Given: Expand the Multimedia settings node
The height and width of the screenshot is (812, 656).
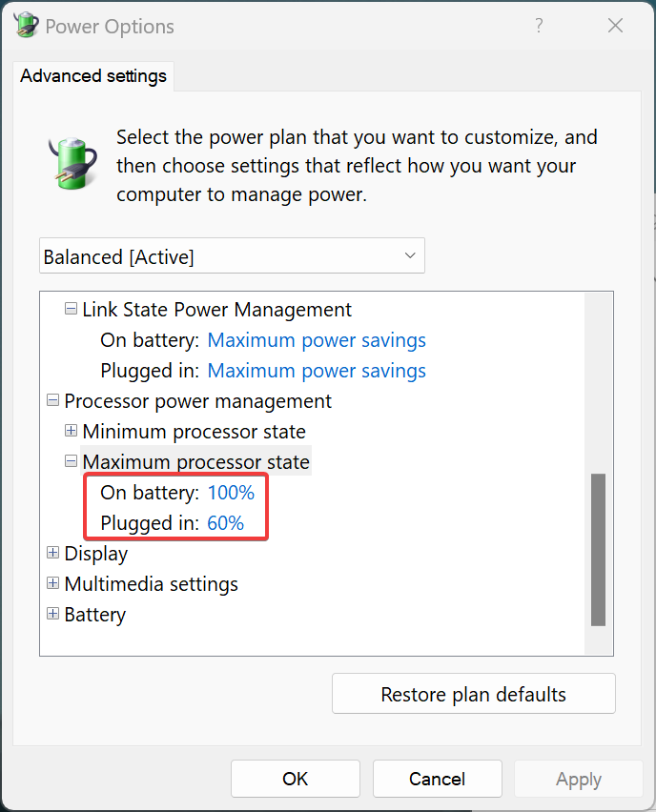Looking at the screenshot, I should point(52,583).
